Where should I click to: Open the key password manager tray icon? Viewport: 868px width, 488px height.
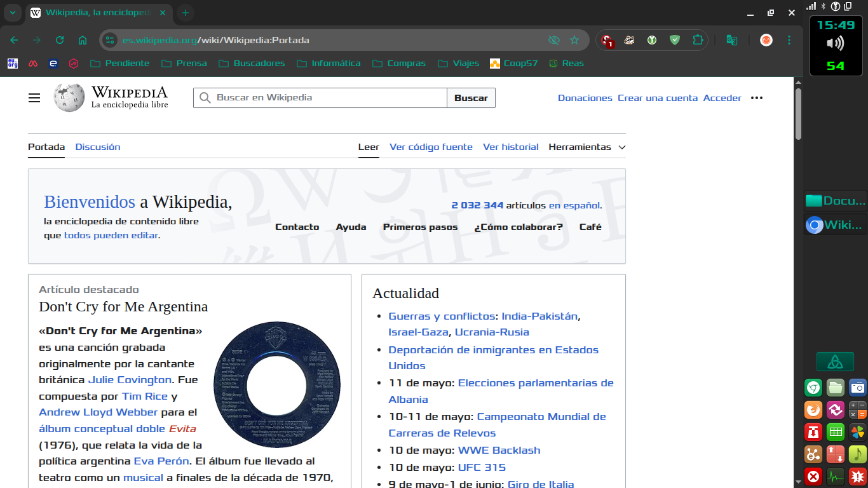coord(836,6)
